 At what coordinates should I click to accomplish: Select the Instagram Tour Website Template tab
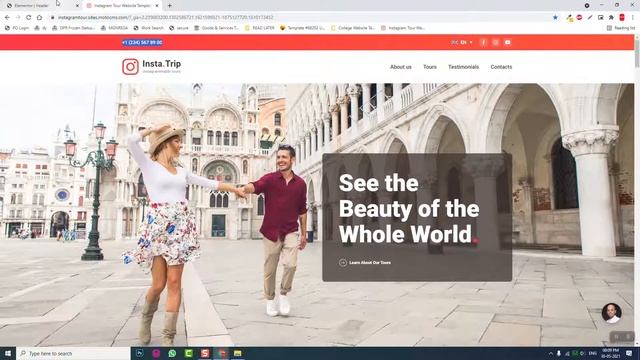(122, 6)
